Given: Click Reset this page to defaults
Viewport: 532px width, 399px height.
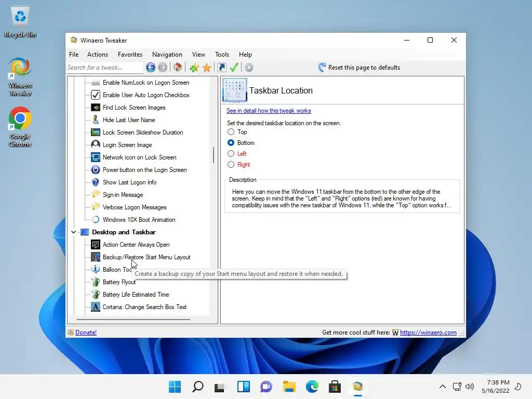Looking at the screenshot, I should 359,68.
